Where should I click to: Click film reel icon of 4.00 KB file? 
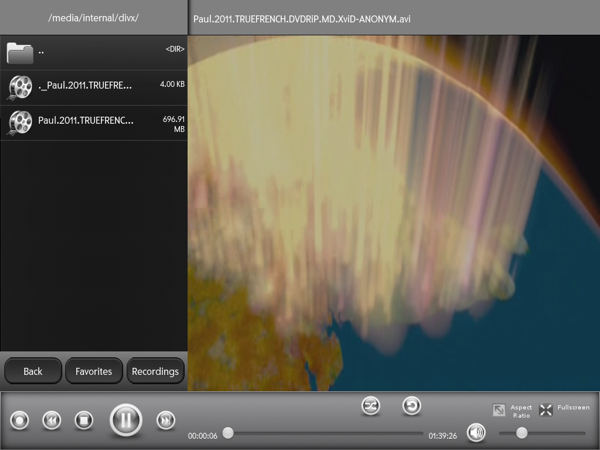pos(20,88)
